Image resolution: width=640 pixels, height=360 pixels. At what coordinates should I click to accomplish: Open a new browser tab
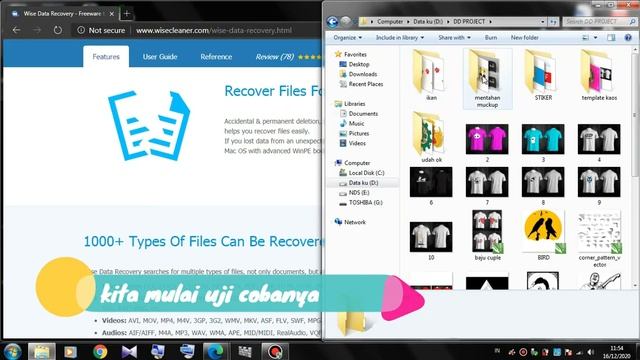tap(127, 13)
